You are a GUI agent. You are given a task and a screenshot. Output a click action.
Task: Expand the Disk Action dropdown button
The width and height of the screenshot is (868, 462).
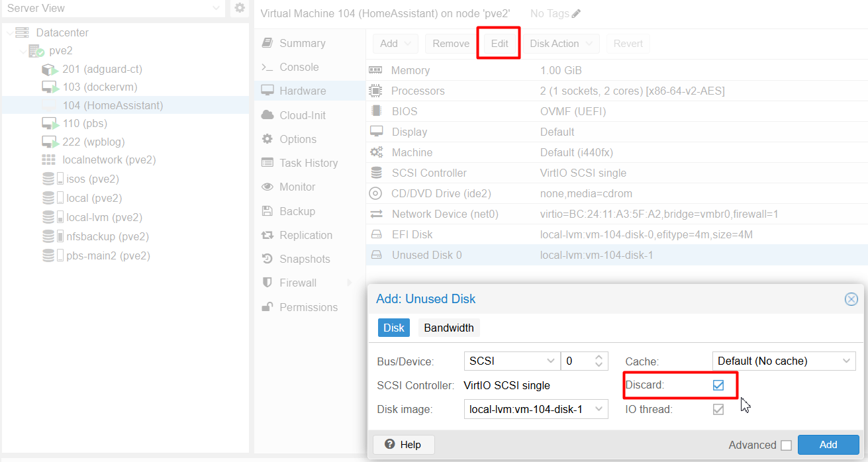point(561,44)
